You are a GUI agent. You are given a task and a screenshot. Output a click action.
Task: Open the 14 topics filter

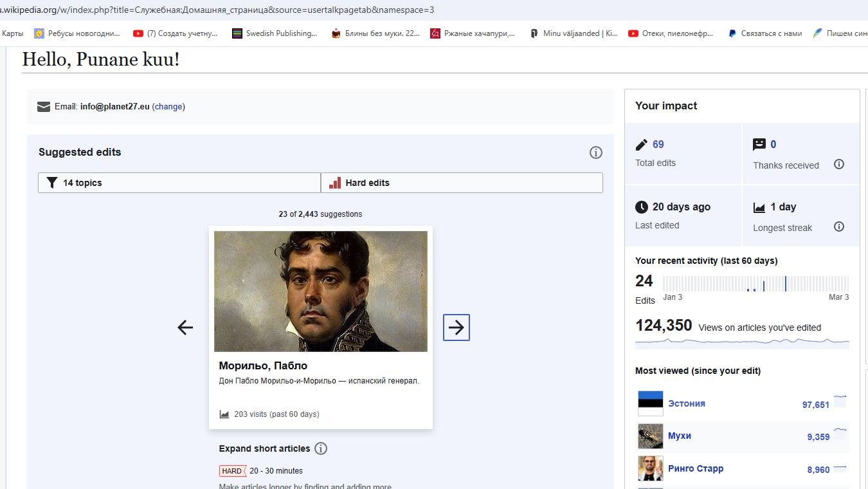(x=179, y=183)
